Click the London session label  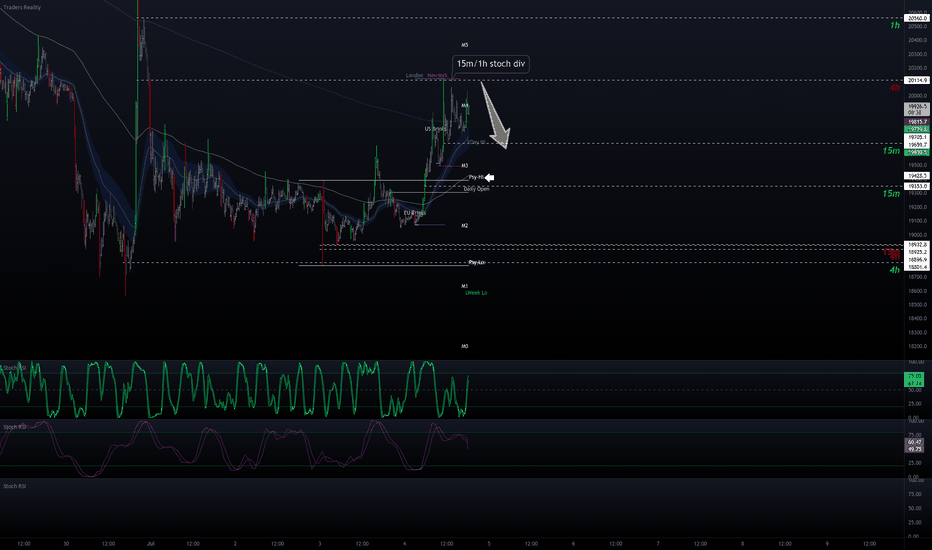(414, 76)
